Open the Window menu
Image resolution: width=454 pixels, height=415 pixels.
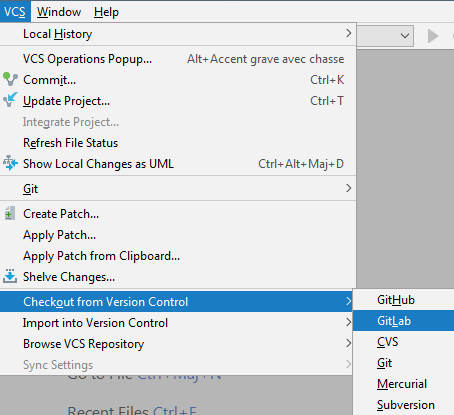(59, 12)
